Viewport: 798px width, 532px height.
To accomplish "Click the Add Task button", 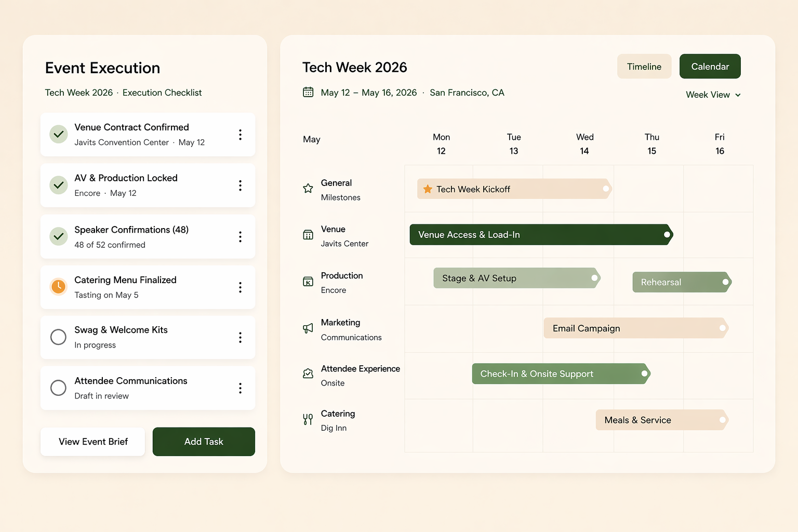I will [203, 442].
